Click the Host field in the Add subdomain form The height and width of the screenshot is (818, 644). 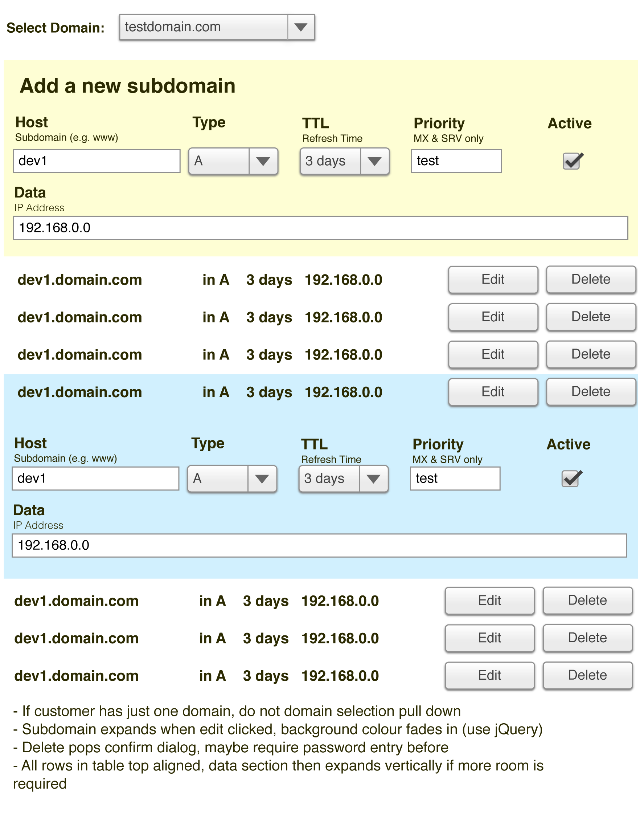coord(97,161)
